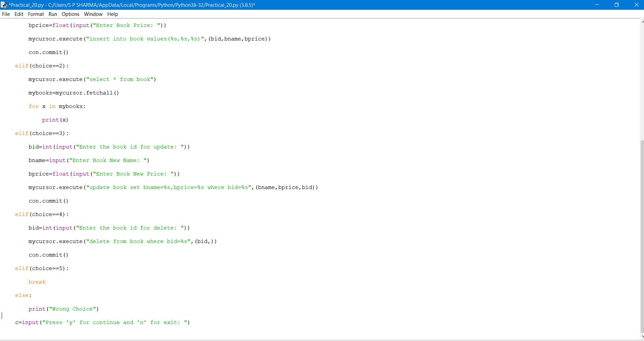The image size is (644, 341).
Task: Open the File menu
Action: [6, 14]
